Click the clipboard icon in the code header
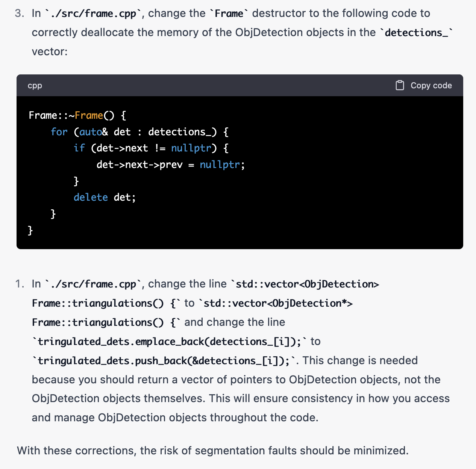This screenshot has width=476, height=469. pos(400,85)
